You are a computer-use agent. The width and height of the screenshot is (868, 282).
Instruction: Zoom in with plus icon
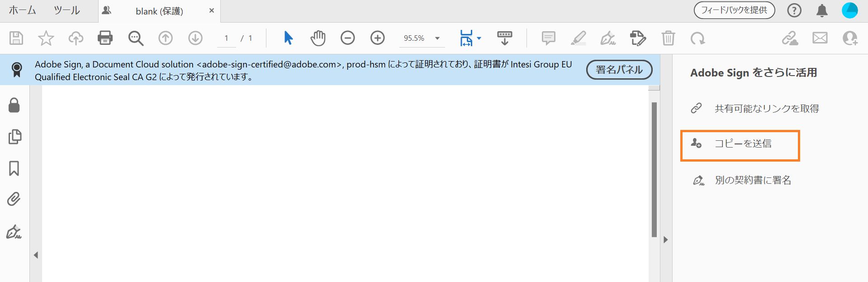pyautogui.click(x=377, y=38)
